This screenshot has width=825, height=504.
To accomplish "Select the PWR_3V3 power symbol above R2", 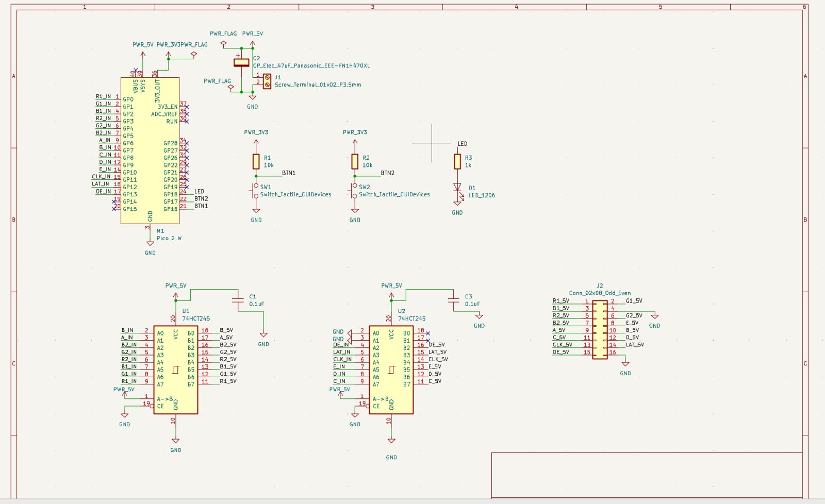I will 355,142.
